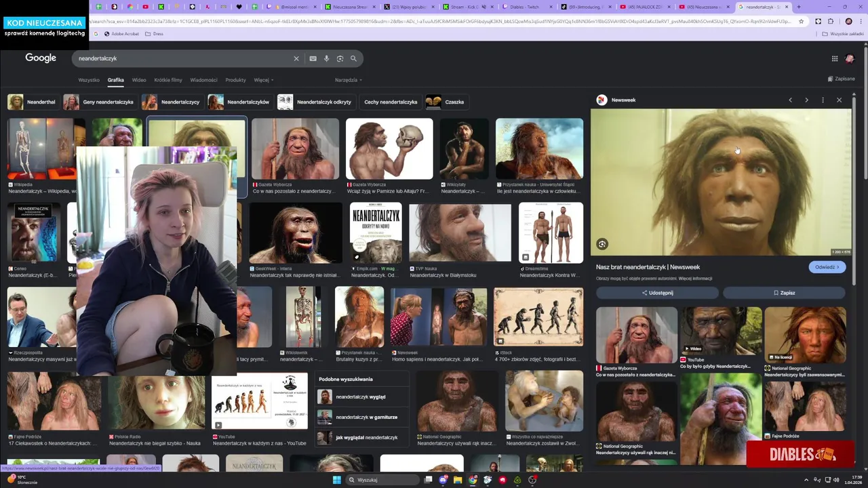Viewport: 868px width, 488px height.
Task: Open Wiadomości news tab
Action: tap(203, 80)
